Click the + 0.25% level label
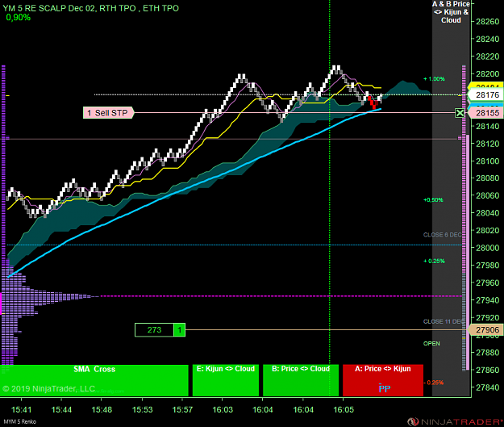This screenshot has width=504, height=427. [x=435, y=261]
